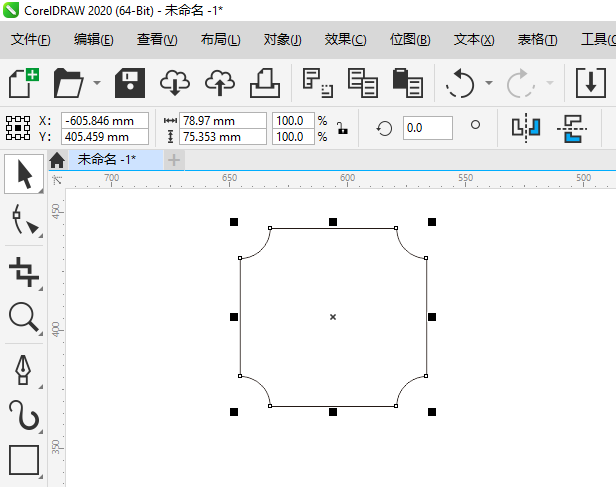The width and height of the screenshot is (616, 487).
Task: Click the cloud upload icon
Action: (220, 83)
